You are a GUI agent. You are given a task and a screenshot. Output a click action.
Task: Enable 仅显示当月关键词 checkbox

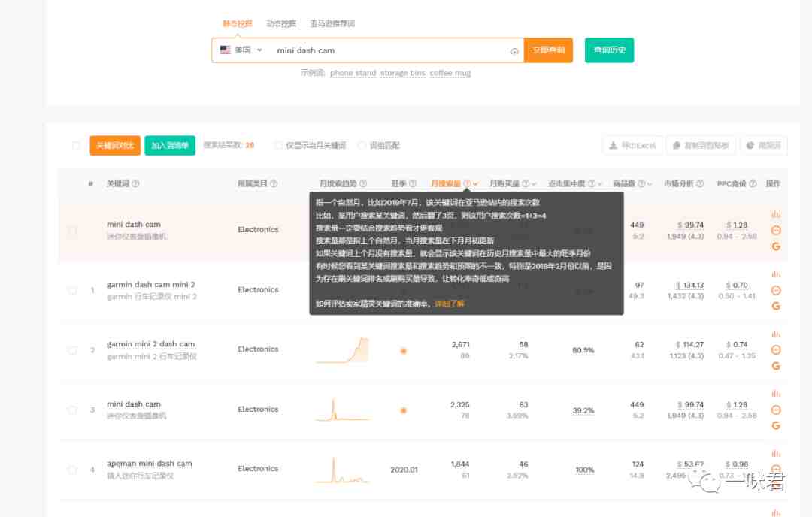pos(279,146)
